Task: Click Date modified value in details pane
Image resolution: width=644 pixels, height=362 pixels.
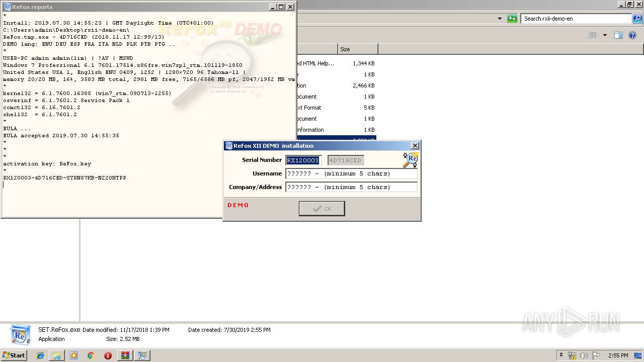Action: 144,330
